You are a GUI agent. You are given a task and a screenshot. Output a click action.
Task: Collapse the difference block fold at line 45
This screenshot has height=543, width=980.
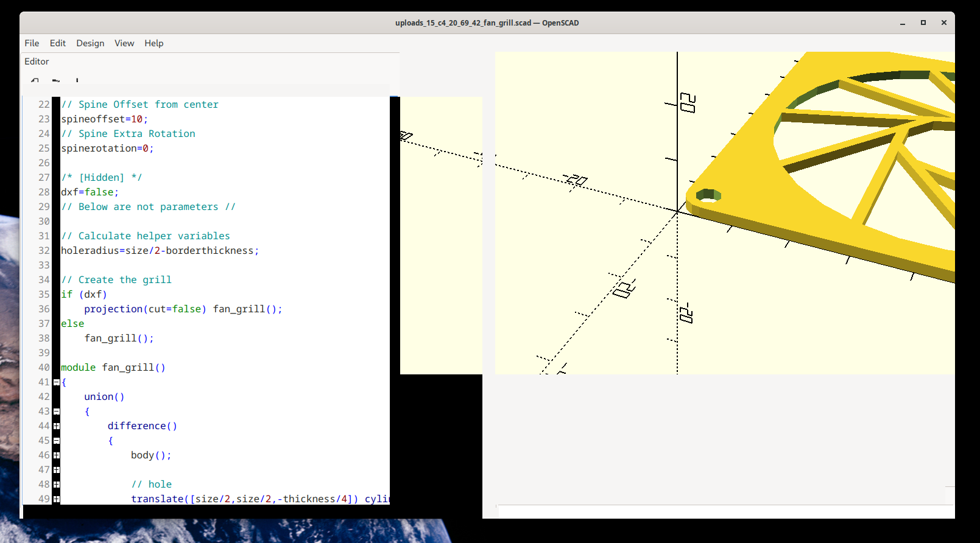(x=57, y=441)
